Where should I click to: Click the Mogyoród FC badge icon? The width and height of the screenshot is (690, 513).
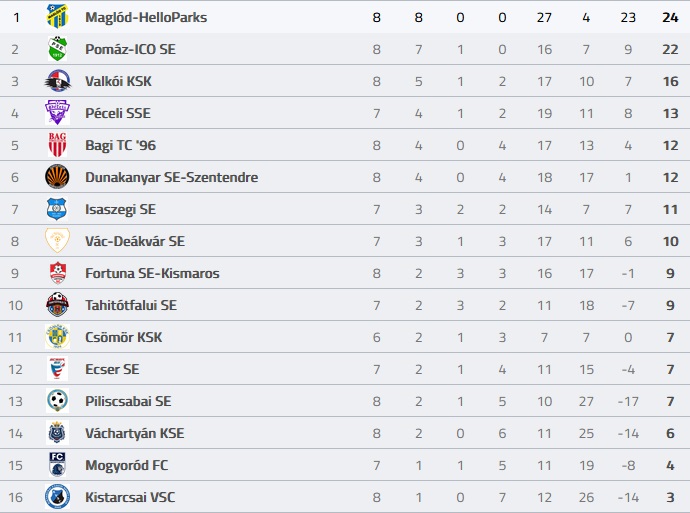pos(57,465)
